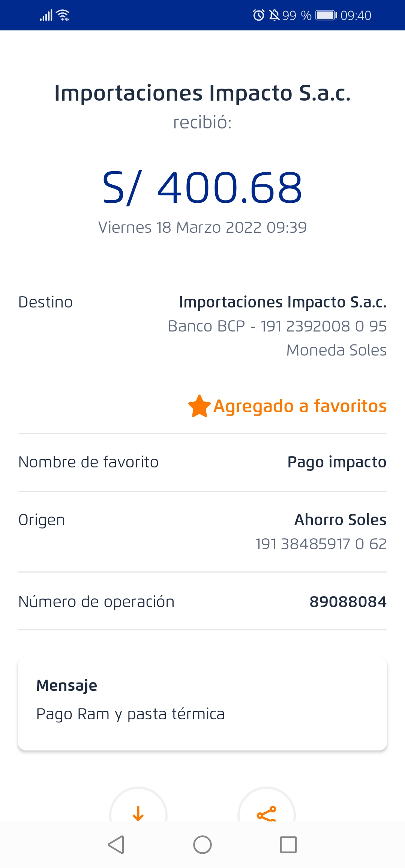This screenshot has width=405, height=868.
Task: Tap the muted notifications bell icon
Action: [x=274, y=15]
